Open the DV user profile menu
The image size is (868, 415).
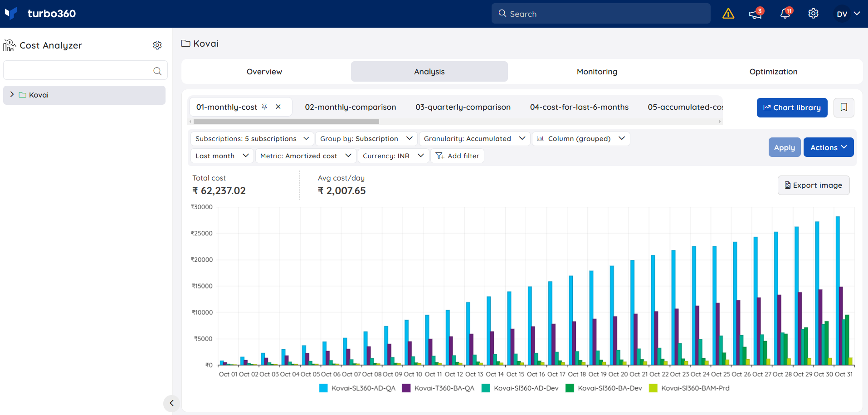tap(848, 14)
